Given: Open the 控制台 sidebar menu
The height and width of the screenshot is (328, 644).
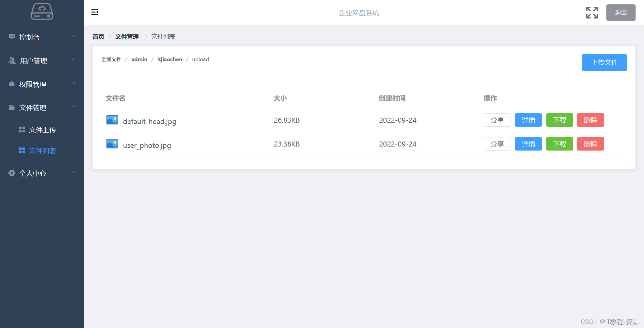Looking at the screenshot, I should tap(42, 37).
